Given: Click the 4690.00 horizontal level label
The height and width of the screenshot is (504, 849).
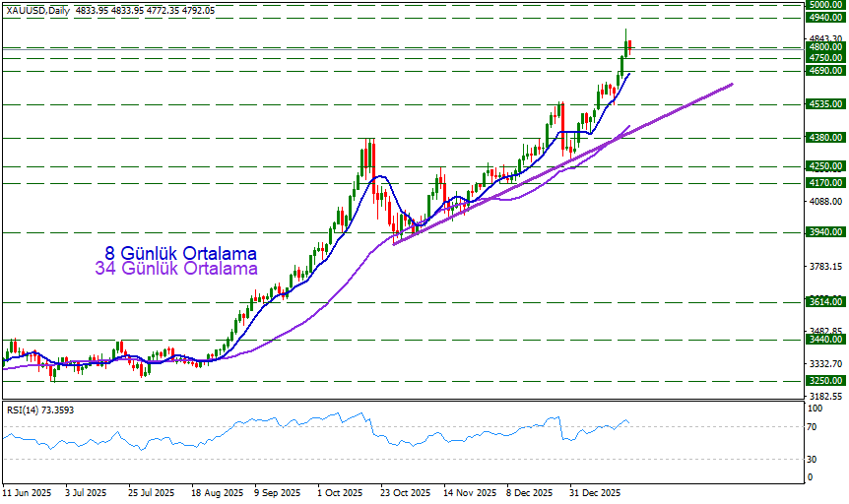Looking at the screenshot, I should pyautogui.click(x=823, y=71).
